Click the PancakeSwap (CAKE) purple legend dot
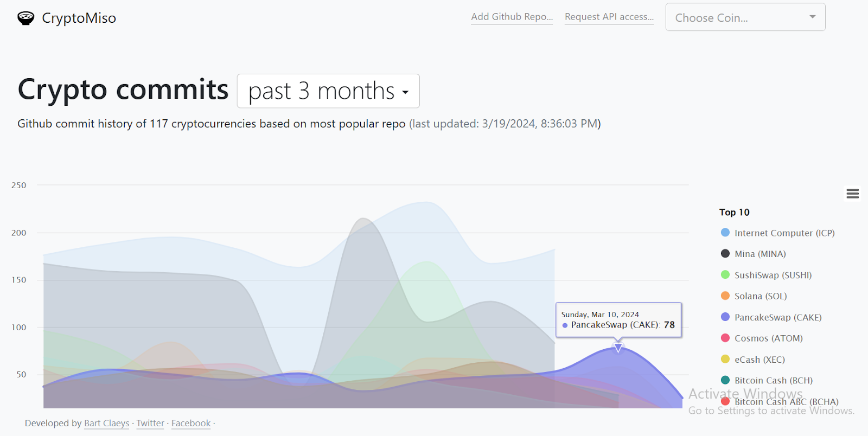Screen dimensions: 868x436 [725, 317]
